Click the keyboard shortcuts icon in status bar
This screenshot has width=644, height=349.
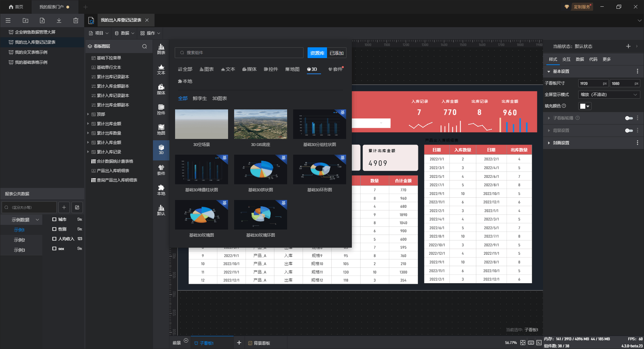pyautogui.click(x=531, y=343)
